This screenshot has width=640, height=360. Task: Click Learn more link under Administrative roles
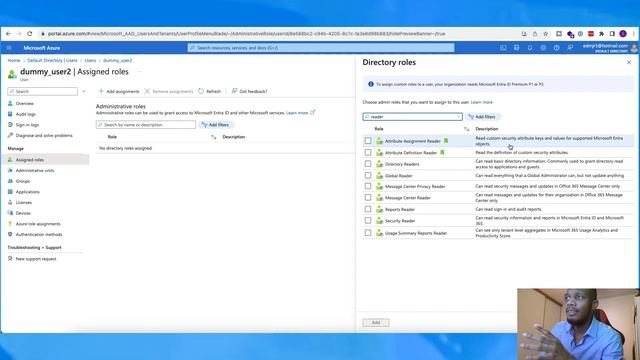point(297,113)
